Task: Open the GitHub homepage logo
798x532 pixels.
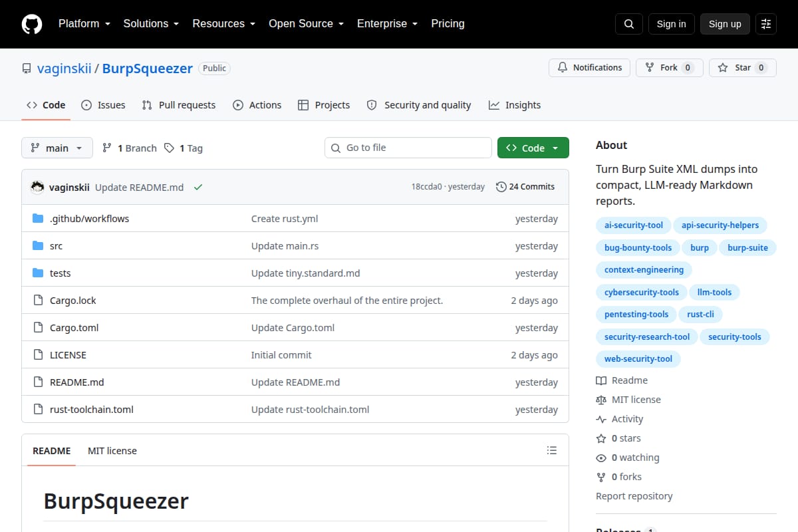Action: 32,24
